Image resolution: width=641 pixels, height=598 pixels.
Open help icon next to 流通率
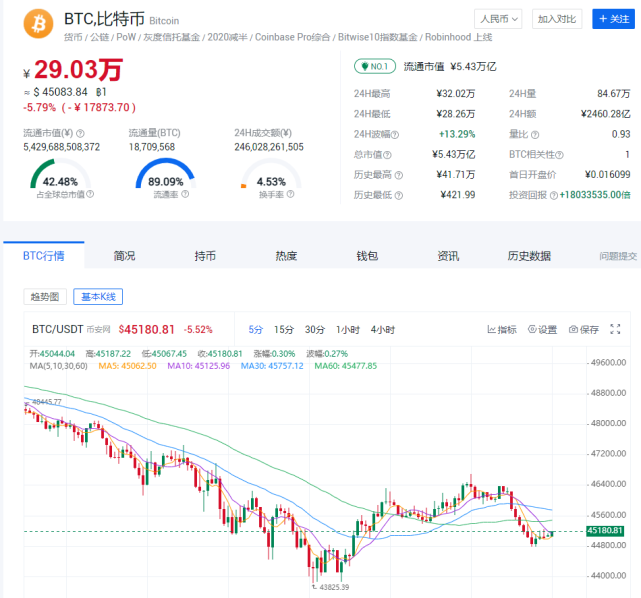tap(185, 194)
